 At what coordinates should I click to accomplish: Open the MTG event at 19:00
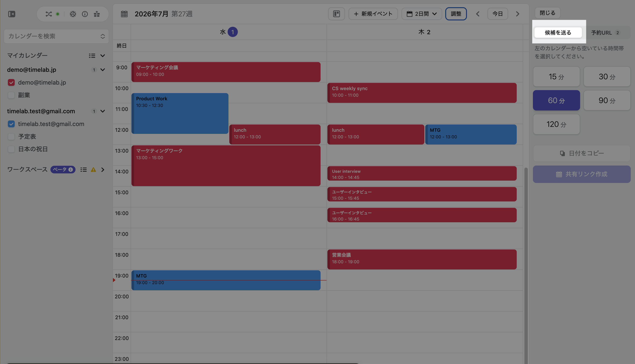tap(226, 280)
